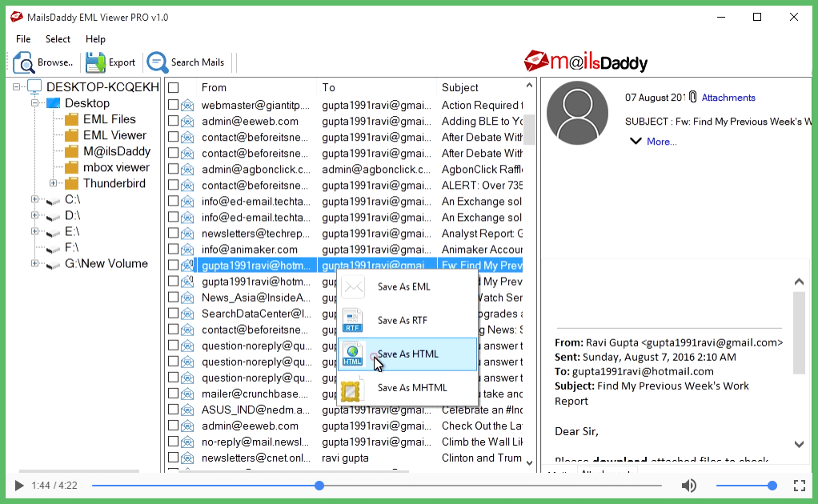Expand header details chevron beside More
The image size is (818, 504).
(636, 142)
